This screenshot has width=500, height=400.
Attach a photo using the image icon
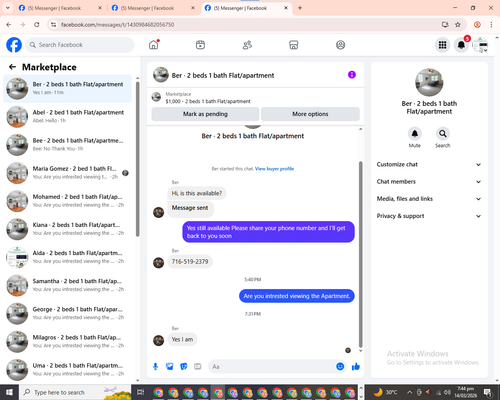(170, 367)
